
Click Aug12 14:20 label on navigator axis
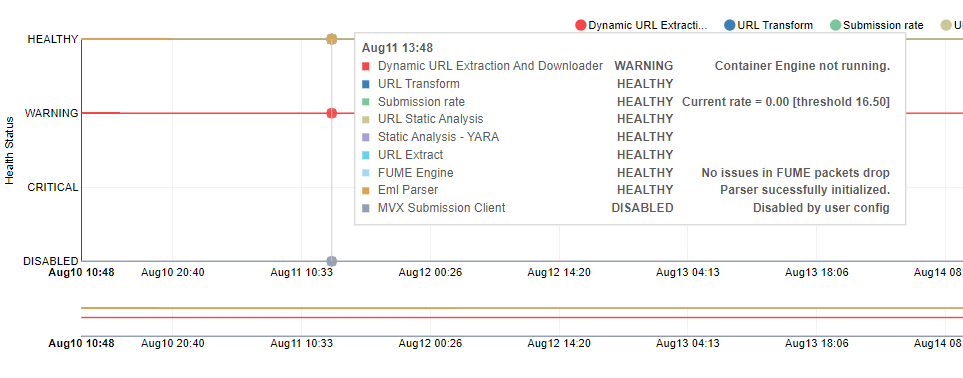pos(559,344)
